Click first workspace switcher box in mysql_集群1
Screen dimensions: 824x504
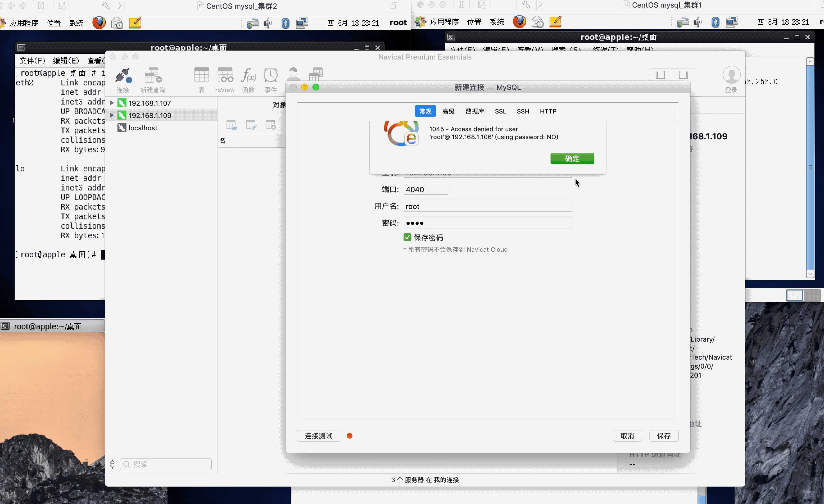tap(794, 295)
